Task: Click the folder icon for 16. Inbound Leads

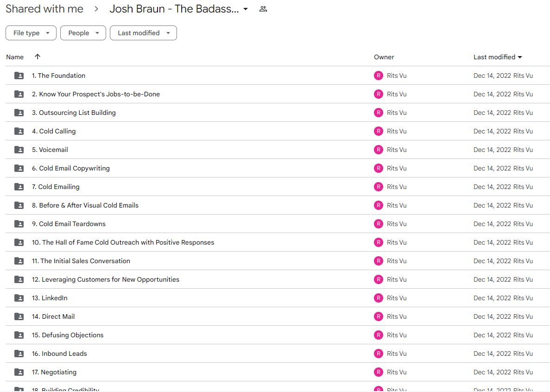Action: point(19,354)
